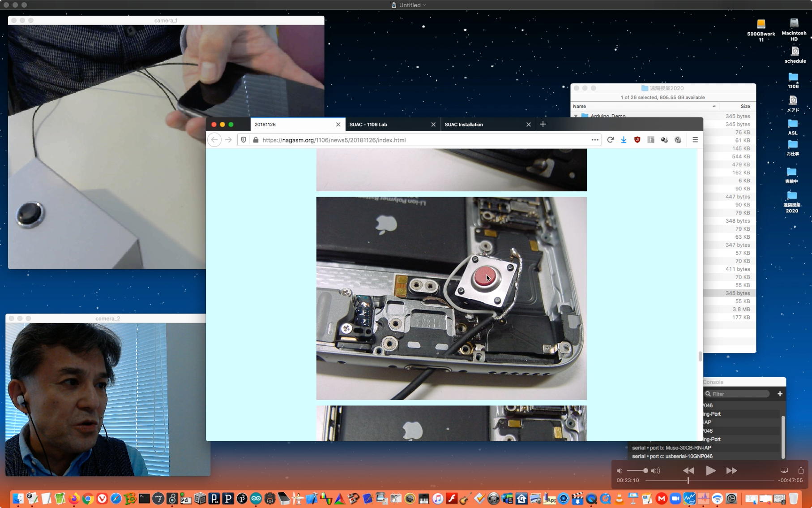Open Finder from the Dock
Viewport: 812px width, 508px height.
(x=18, y=499)
